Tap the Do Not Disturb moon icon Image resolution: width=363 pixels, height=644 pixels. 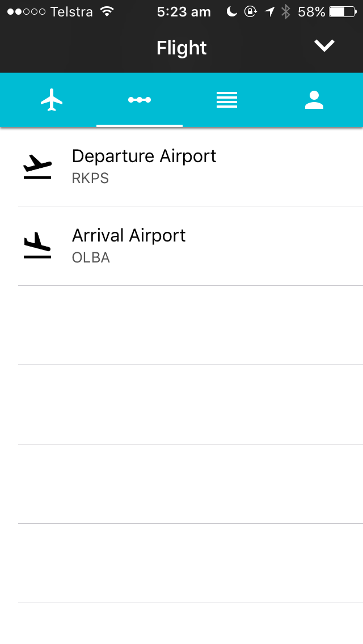click(x=231, y=11)
